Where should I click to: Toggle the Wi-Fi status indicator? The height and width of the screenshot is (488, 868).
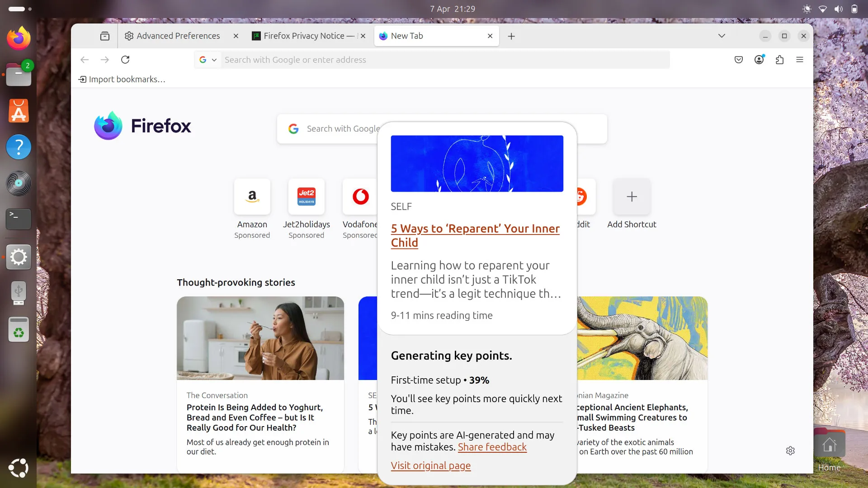pos(823,9)
